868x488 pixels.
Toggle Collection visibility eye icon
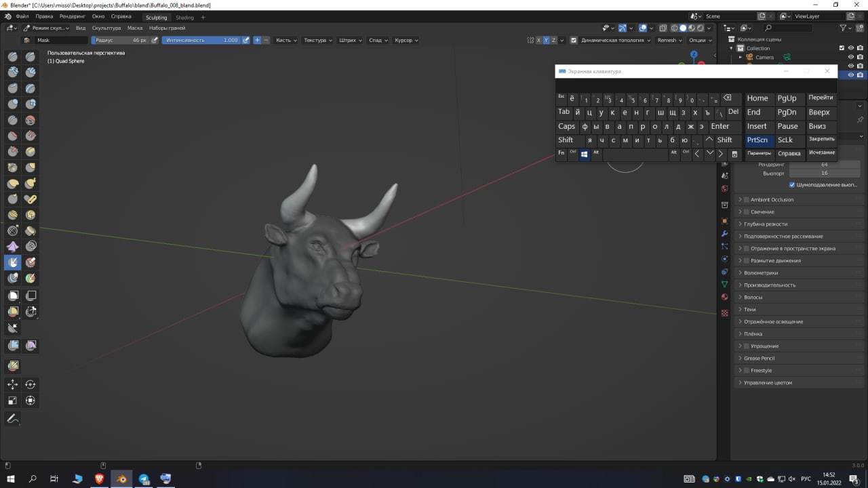(851, 48)
